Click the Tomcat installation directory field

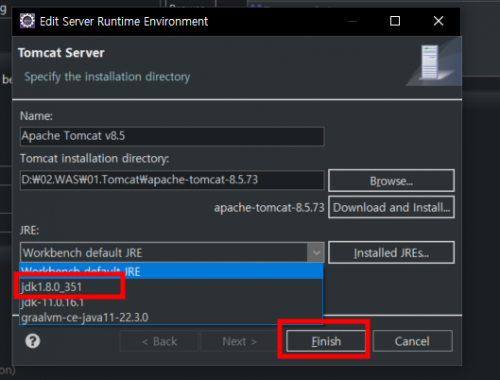[172, 180]
